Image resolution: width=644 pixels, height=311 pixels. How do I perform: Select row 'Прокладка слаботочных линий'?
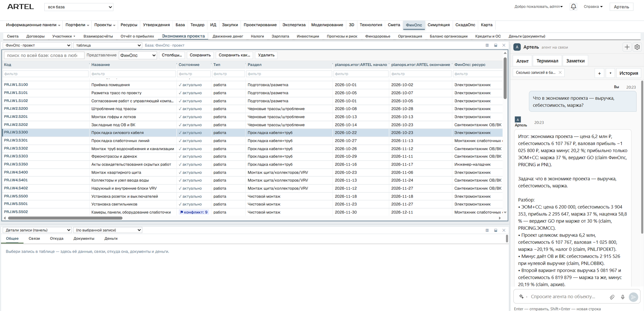click(252, 141)
